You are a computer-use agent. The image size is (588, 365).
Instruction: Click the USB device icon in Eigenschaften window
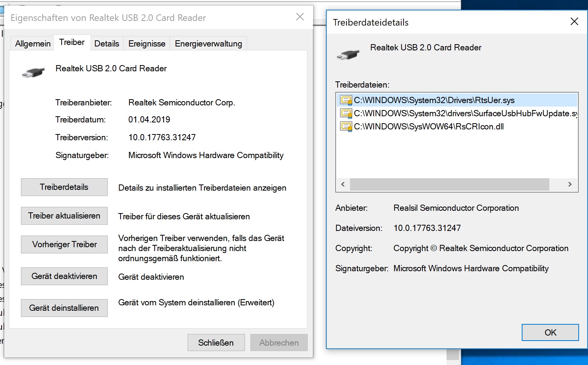pos(33,72)
